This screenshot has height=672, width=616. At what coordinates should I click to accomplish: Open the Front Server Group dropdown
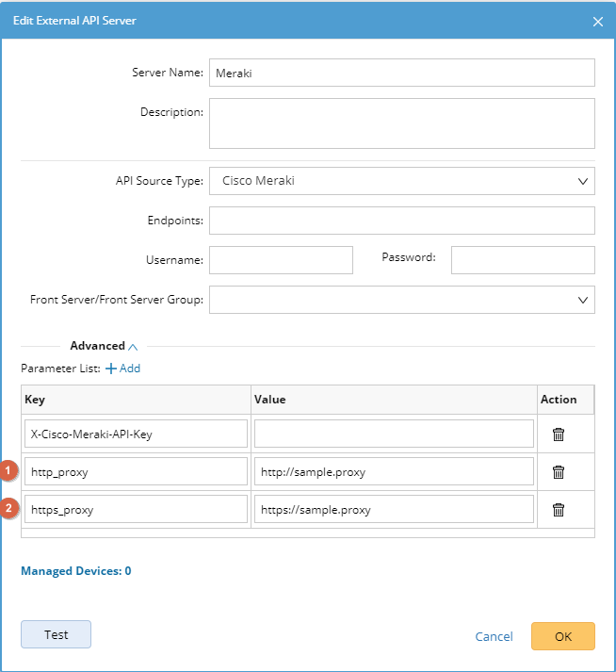pyautogui.click(x=402, y=300)
